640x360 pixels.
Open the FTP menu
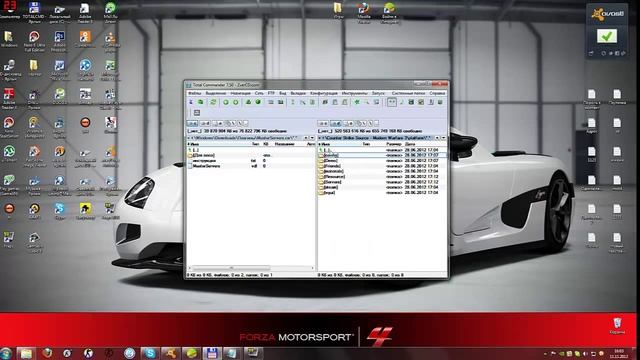(271, 93)
